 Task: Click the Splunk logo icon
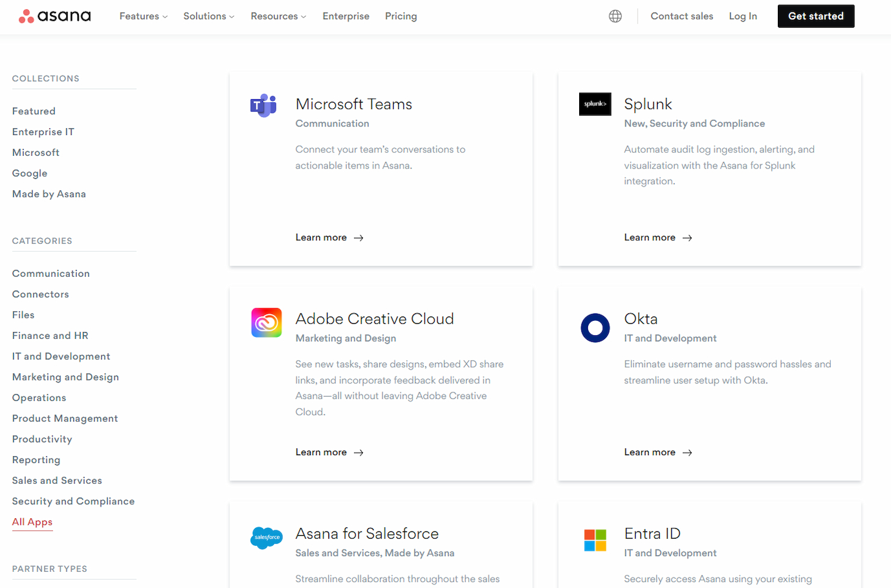pyautogui.click(x=595, y=104)
